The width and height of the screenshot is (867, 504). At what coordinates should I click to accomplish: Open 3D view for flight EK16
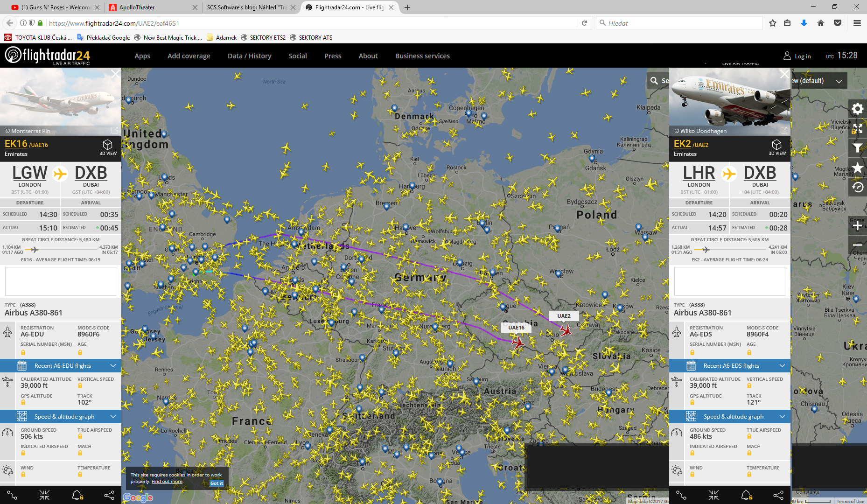pos(108,147)
